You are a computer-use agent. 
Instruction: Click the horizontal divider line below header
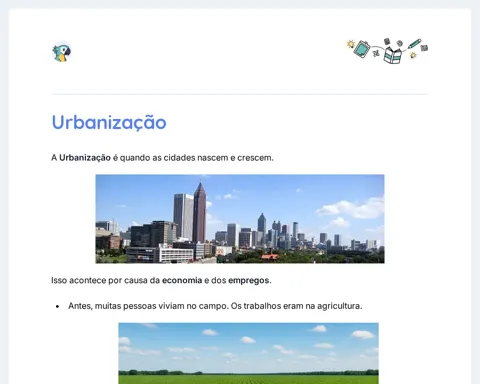pyautogui.click(x=240, y=94)
